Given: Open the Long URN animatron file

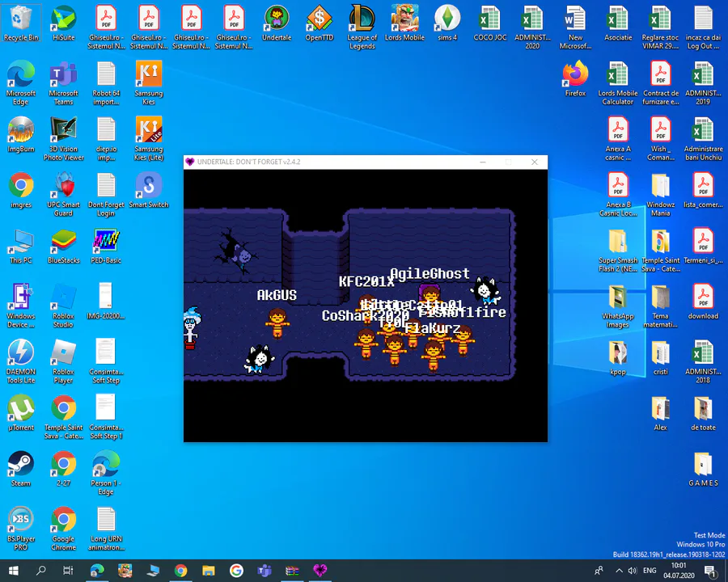Looking at the screenshot, I should click(106, 528).
